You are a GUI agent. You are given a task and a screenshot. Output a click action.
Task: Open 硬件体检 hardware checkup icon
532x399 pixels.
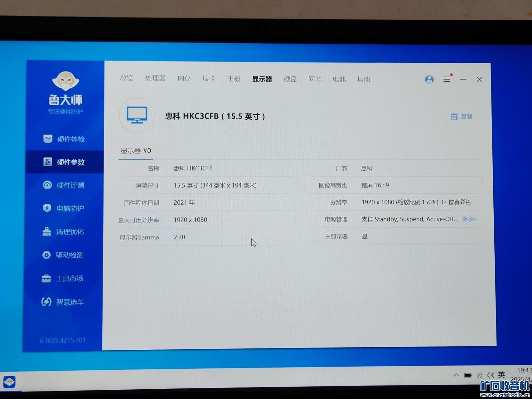[x=48, y=139]
